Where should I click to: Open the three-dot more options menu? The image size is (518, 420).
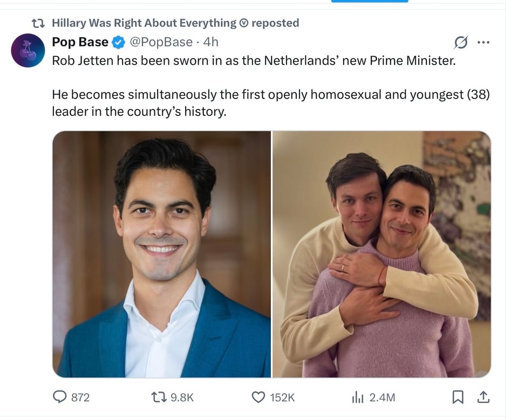coord(484,42)
